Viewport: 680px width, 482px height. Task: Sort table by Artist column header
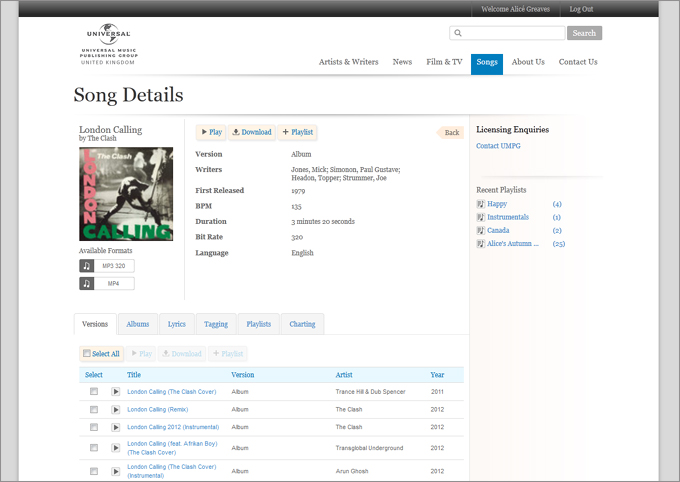pyautogui.click(x=344, y=375)
